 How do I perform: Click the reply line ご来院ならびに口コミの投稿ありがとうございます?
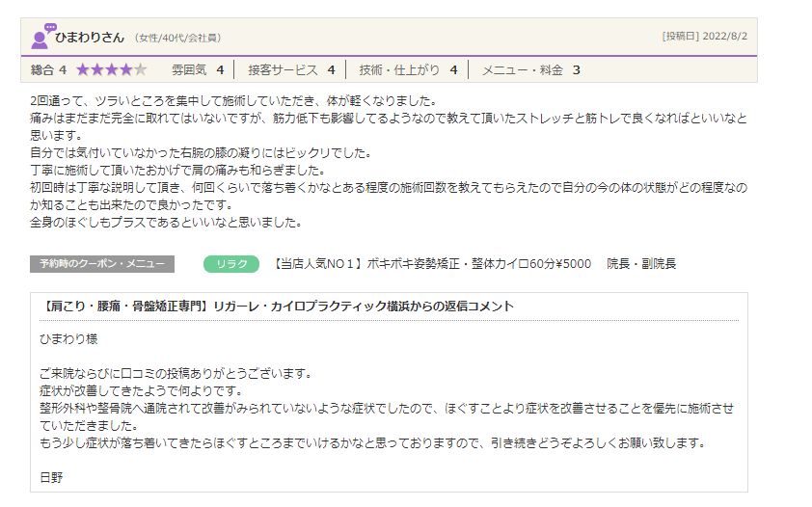click(176, 374)
